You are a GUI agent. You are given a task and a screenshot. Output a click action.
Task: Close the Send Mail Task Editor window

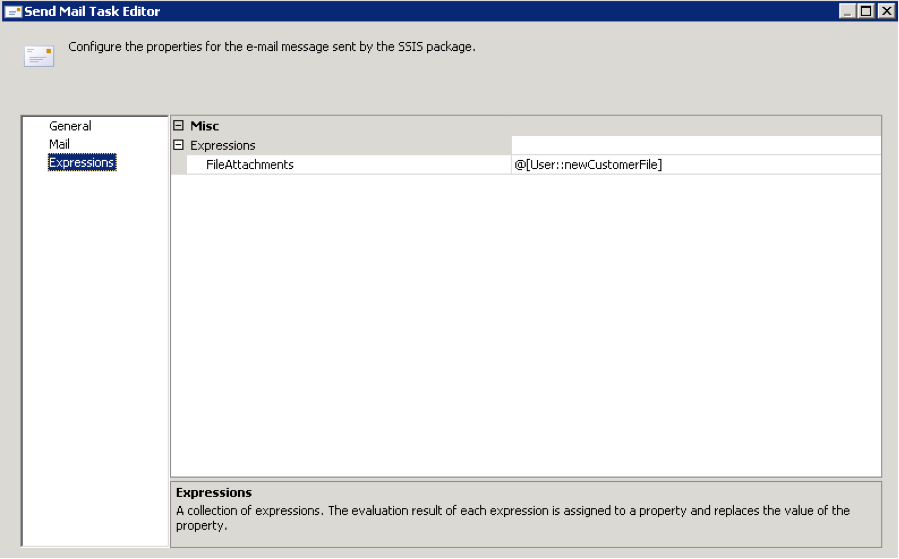pyautogui.click(x=886, y=11)
